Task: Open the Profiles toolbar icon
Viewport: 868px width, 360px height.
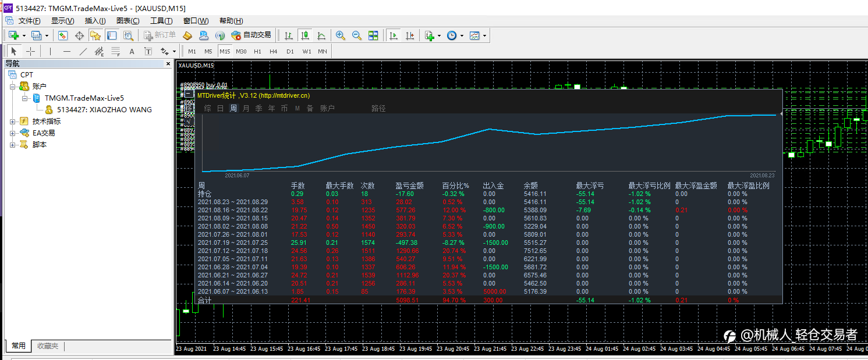Action: [36, 35]
